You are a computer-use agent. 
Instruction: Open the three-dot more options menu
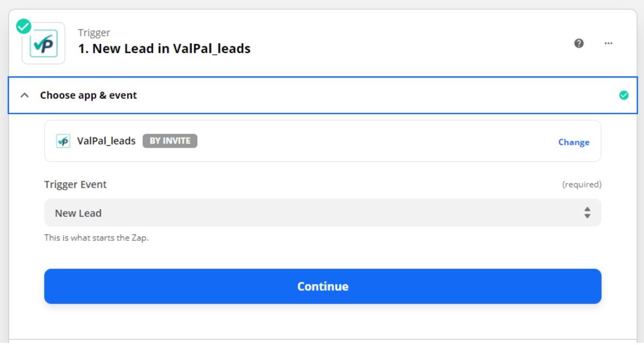pos(608,43)
